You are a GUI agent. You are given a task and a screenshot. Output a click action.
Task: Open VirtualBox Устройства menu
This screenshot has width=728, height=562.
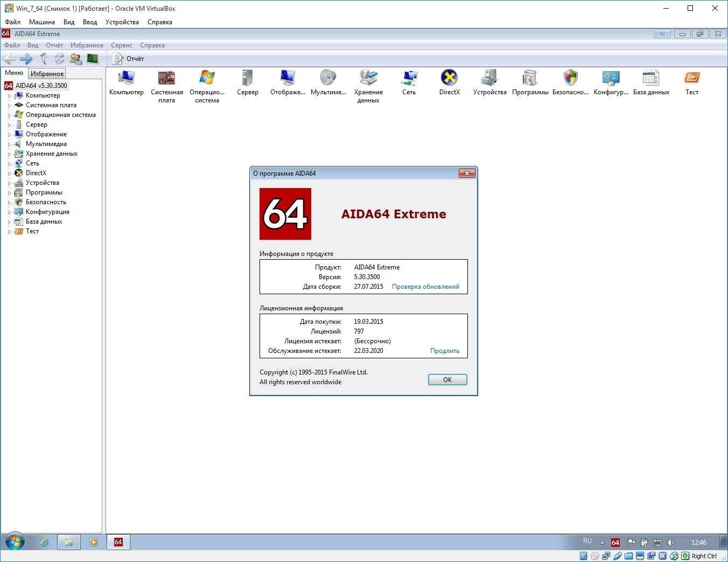point(122,22)
